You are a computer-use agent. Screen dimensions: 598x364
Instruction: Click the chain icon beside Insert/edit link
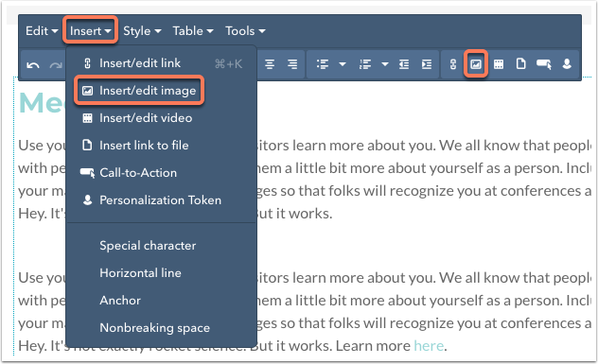pos(87,63)
